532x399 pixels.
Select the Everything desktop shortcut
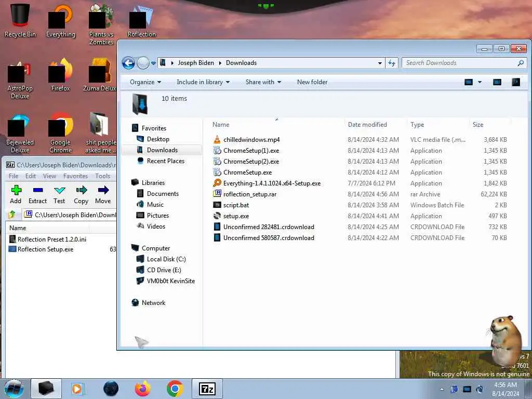61,21
